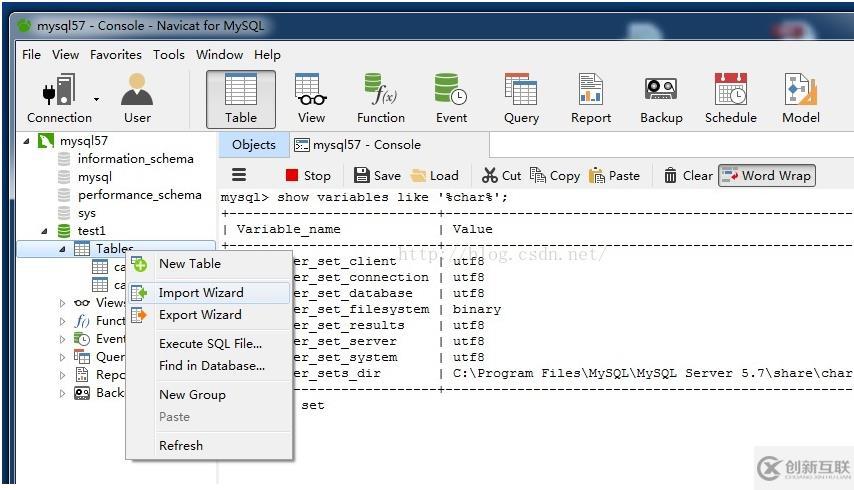Open the Event toolbar icon

(x=451, y=99)
